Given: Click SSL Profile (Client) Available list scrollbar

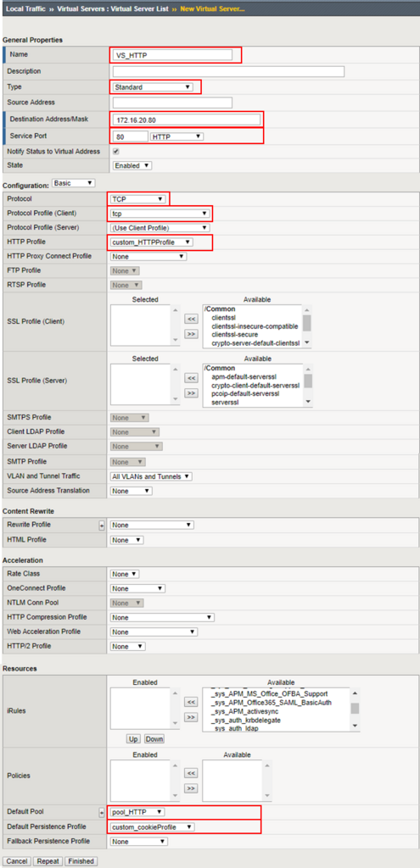Looking at the screenshot, I should click(307, 326).
